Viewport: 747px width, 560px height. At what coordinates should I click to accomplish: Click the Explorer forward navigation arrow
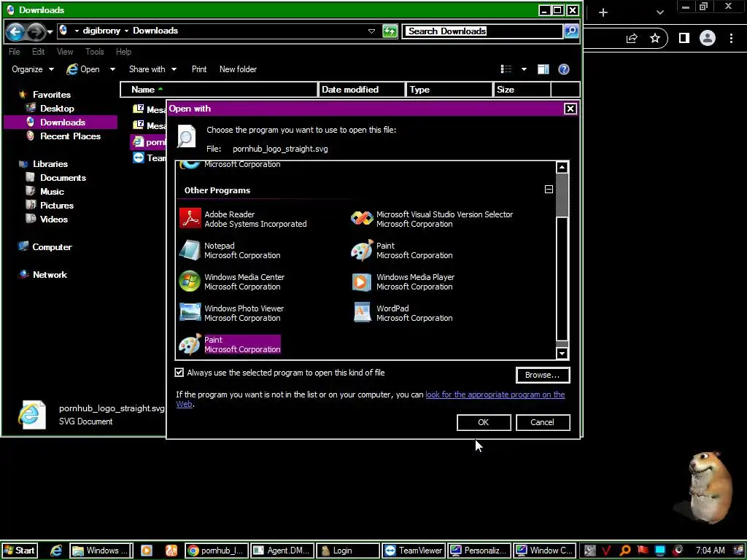coord(36,32)
